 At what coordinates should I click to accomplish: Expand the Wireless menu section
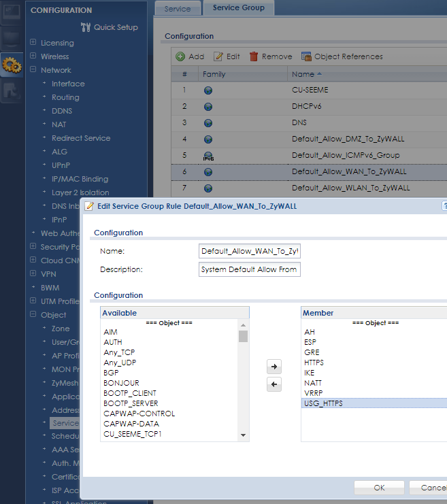pos(33,56)
